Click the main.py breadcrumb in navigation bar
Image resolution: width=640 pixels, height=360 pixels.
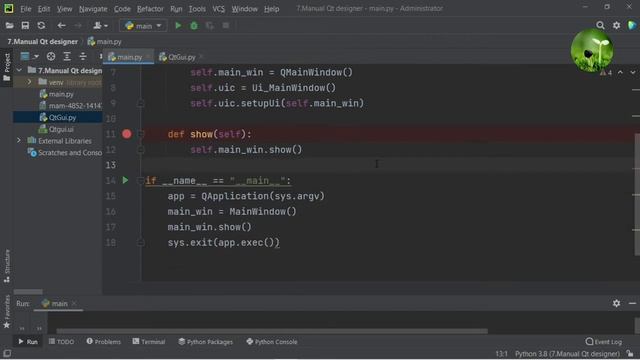[x=104, y=42]
